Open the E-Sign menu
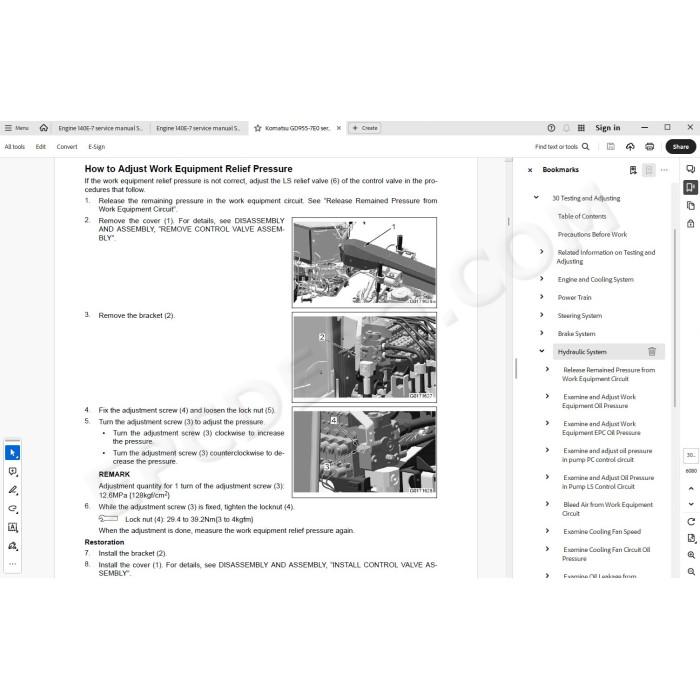 pos(96,146)
